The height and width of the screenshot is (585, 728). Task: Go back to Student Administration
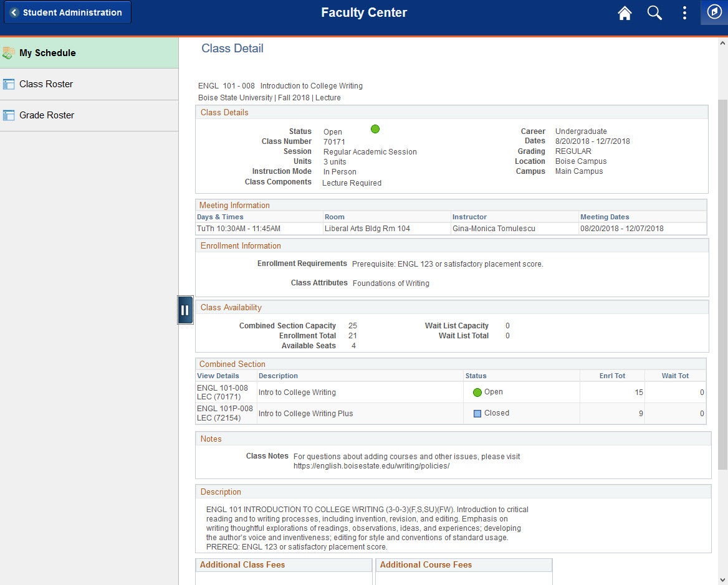[67, 12]
